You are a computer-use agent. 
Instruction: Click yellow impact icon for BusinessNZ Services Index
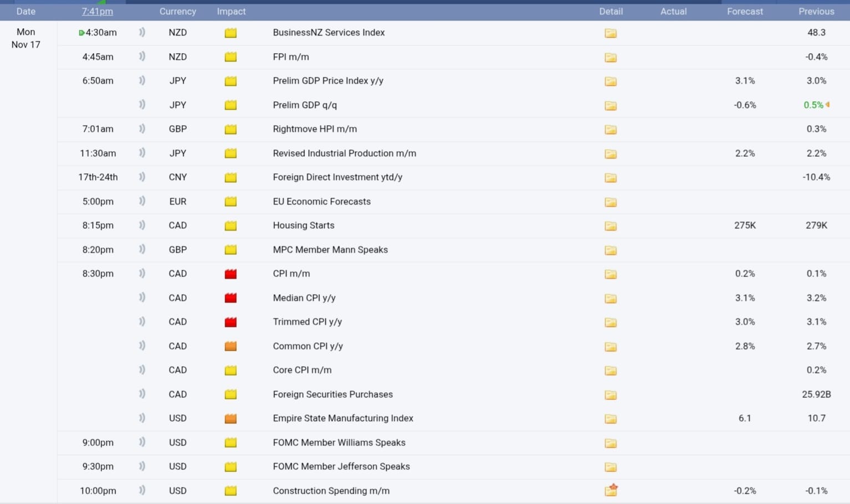tap(231, 33)
